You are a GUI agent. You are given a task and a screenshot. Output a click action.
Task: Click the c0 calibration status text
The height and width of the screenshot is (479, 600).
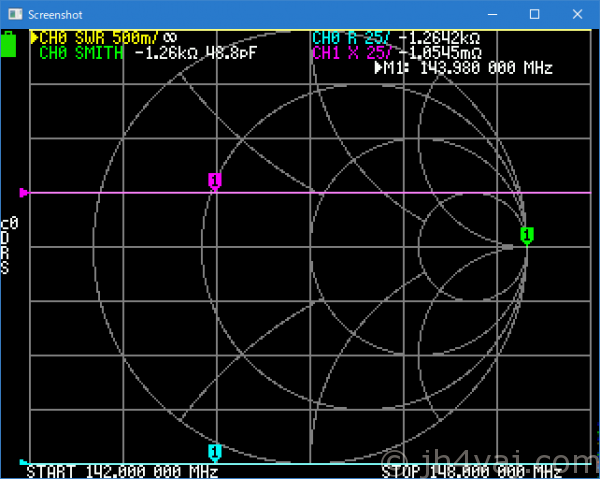(9, 223)
